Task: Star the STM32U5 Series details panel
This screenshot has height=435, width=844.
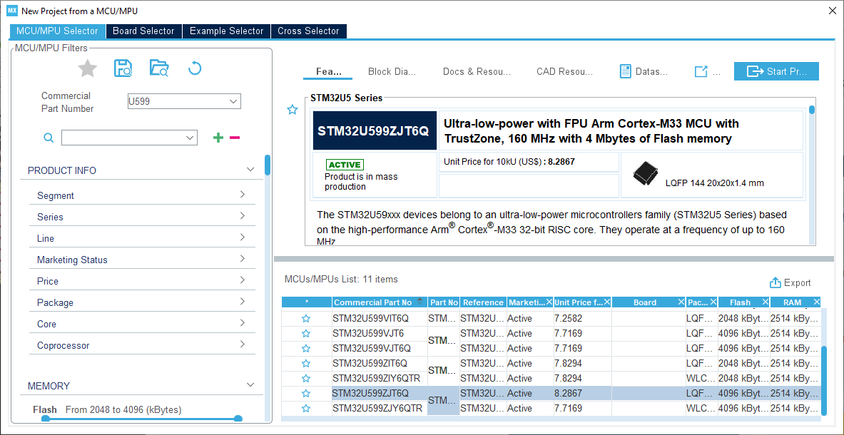Action: [292, 110]
